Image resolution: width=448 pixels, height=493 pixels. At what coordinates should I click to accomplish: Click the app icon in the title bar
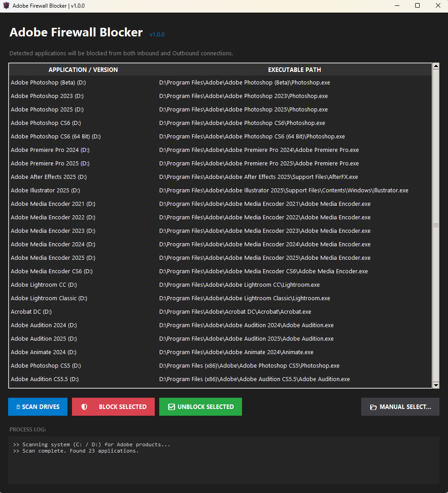[6, 6]
